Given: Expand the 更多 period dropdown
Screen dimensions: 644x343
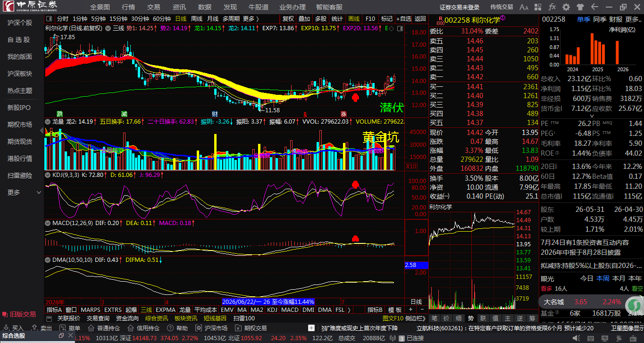Looking at the screenshot, I should pyautogui.click(x=251, y=18).
